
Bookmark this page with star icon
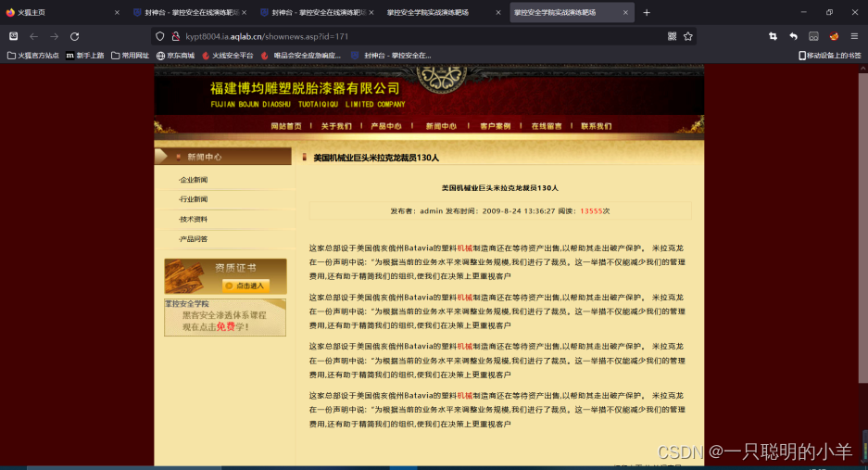point(688,36)
